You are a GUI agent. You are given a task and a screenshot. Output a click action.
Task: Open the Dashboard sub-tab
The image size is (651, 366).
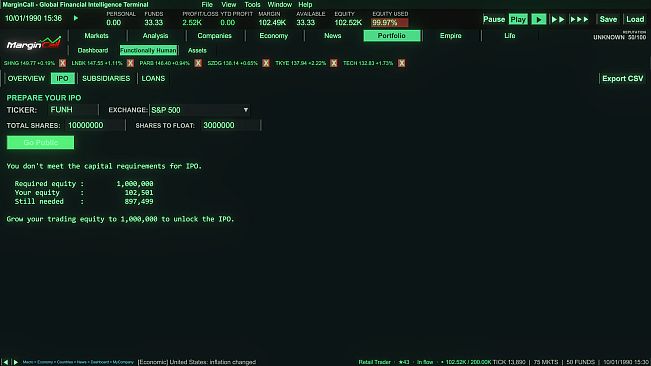[93, 50]
